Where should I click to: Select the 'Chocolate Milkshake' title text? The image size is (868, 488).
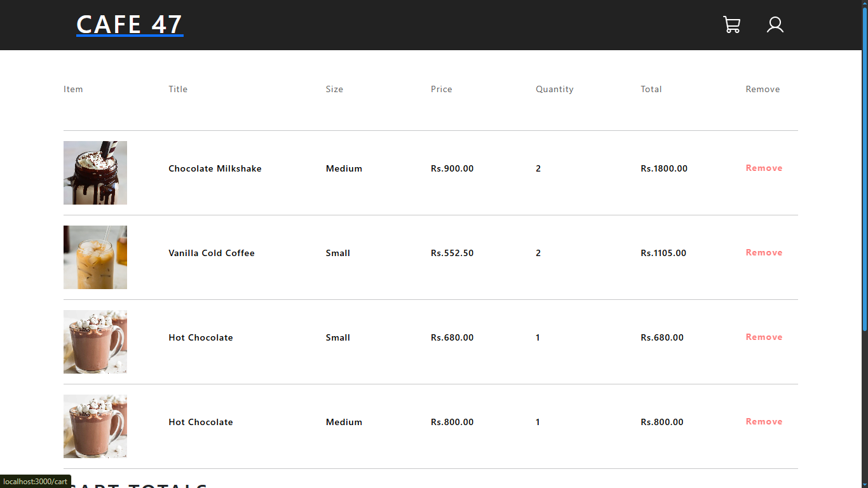coord(215,168)
